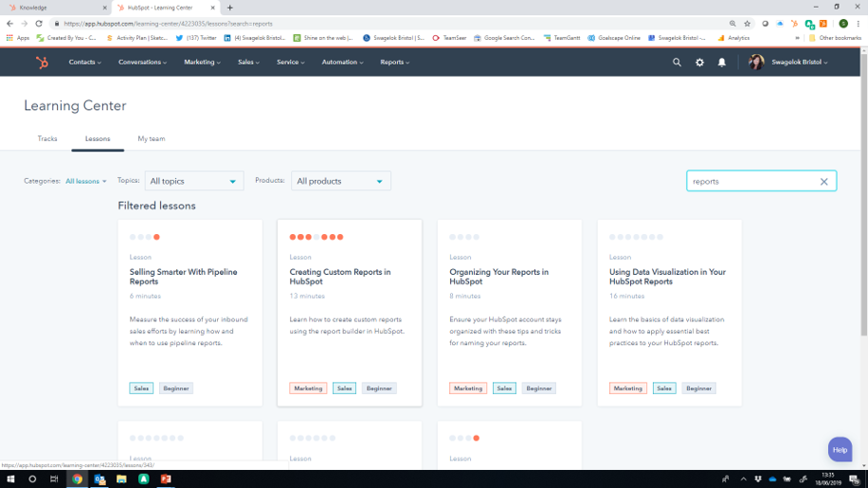Reload the page

[39, 24]
